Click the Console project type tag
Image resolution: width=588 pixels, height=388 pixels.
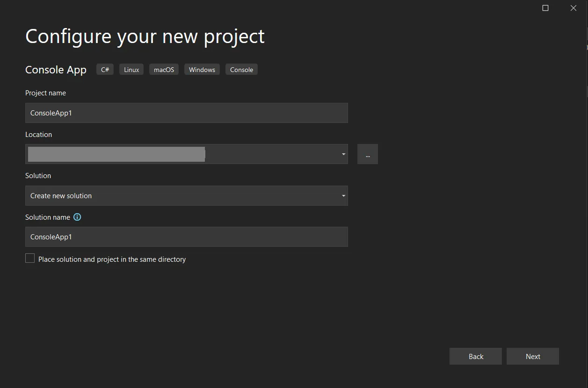[241, 70]
